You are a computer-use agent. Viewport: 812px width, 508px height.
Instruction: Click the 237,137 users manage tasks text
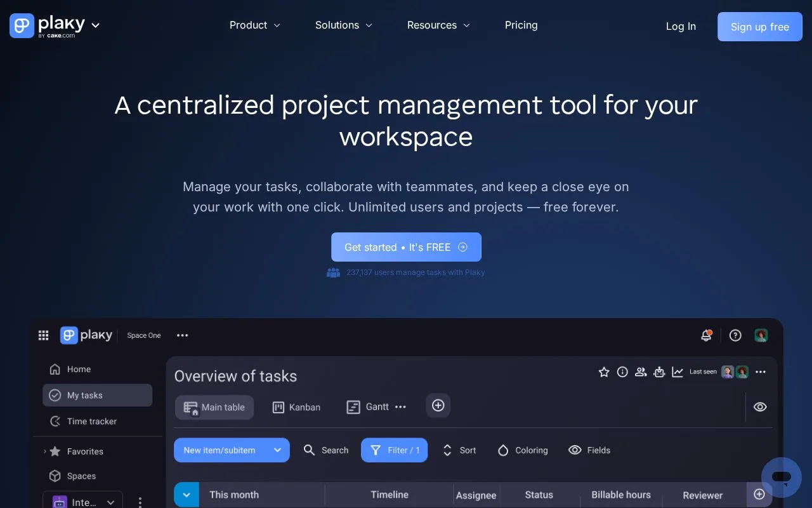tap(416, 272)
